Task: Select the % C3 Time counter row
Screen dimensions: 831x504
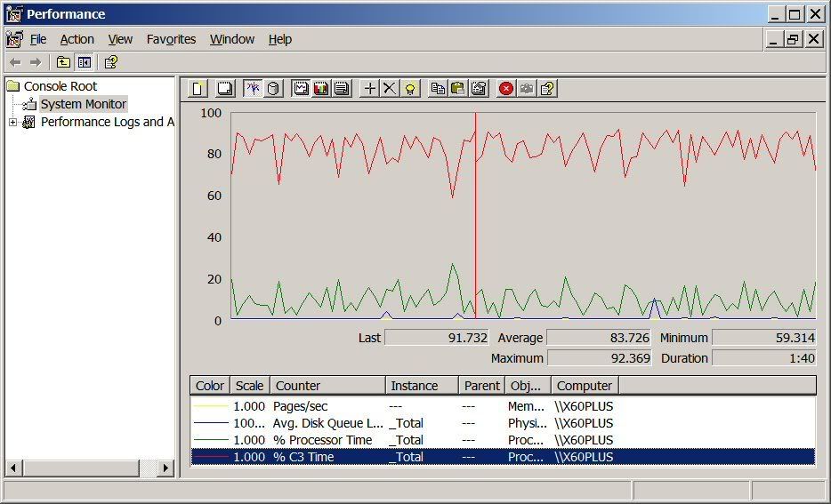Action: [x=503, y=457]
